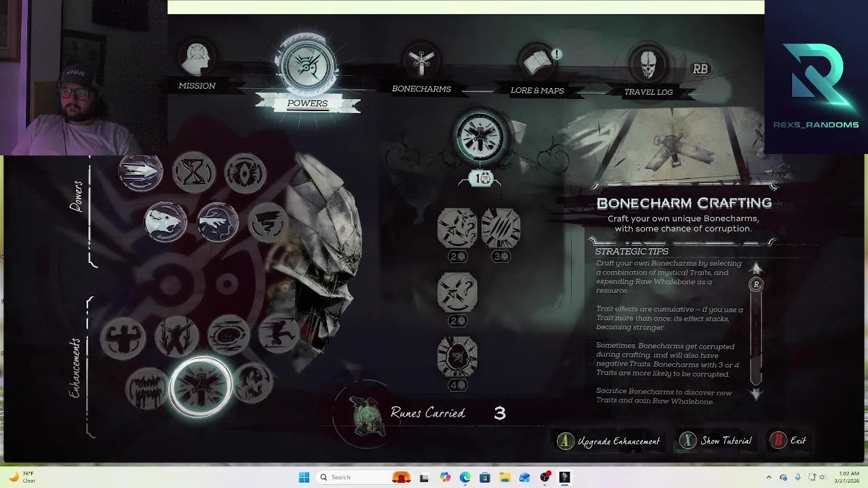Select the head profile enhancement icon
Image resolution: width=868 pixels, height=488 pixels.
pos(252,384)
